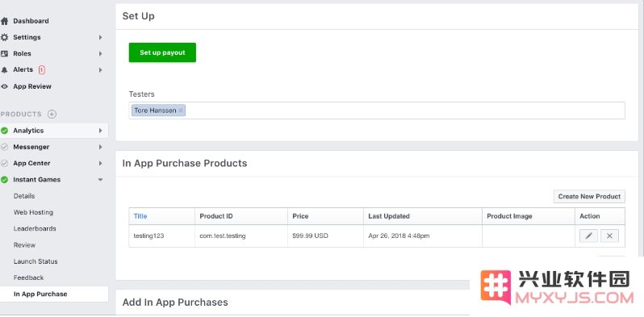Click the Alerts bell icon

4,70
